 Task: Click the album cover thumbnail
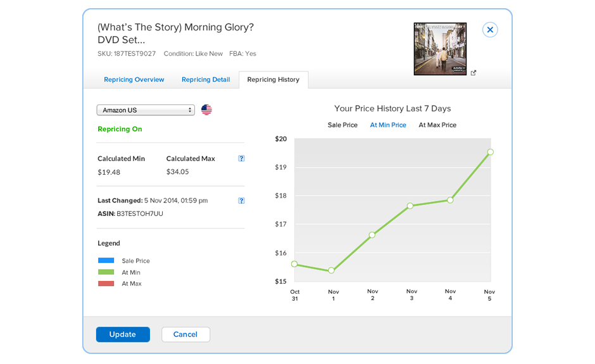coord(440,49)
